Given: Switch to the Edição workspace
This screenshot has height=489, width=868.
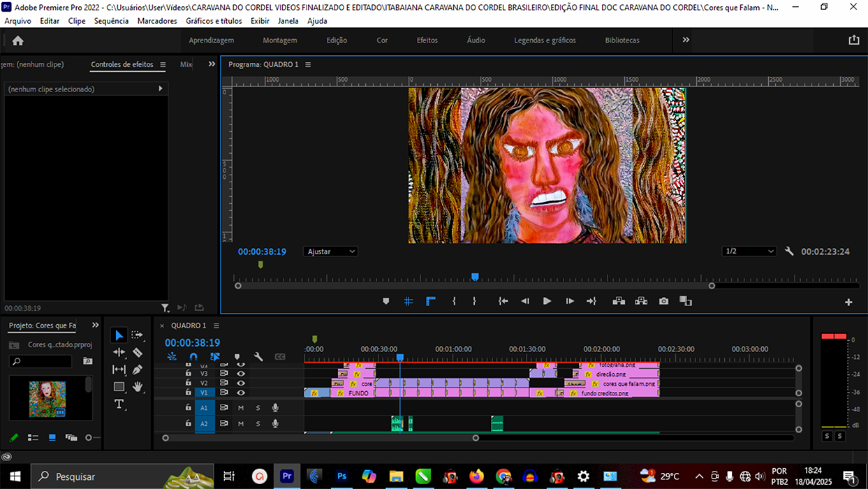Looking at the screenshot, I should coord(337,41).
